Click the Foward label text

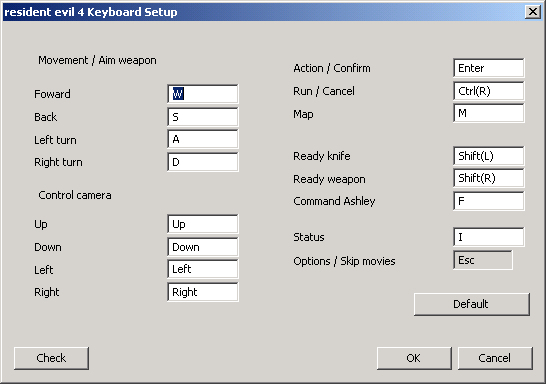[x=52, y=94]
